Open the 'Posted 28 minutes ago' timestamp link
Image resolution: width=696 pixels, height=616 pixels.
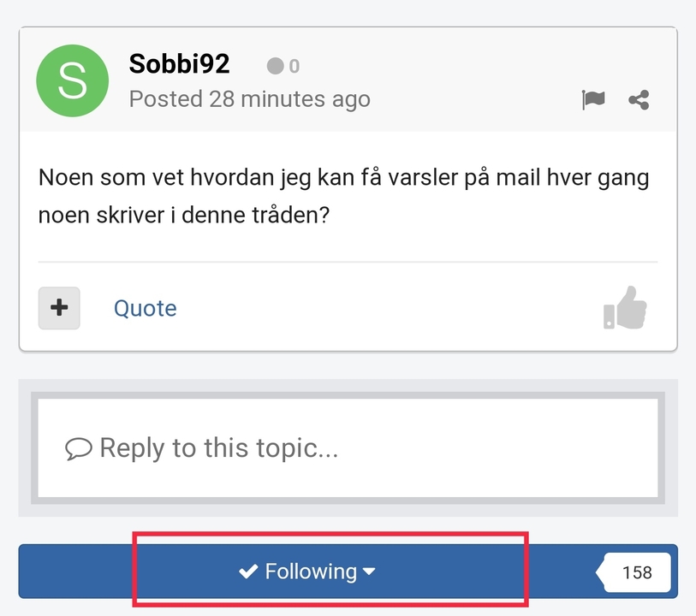pos(249,99)
